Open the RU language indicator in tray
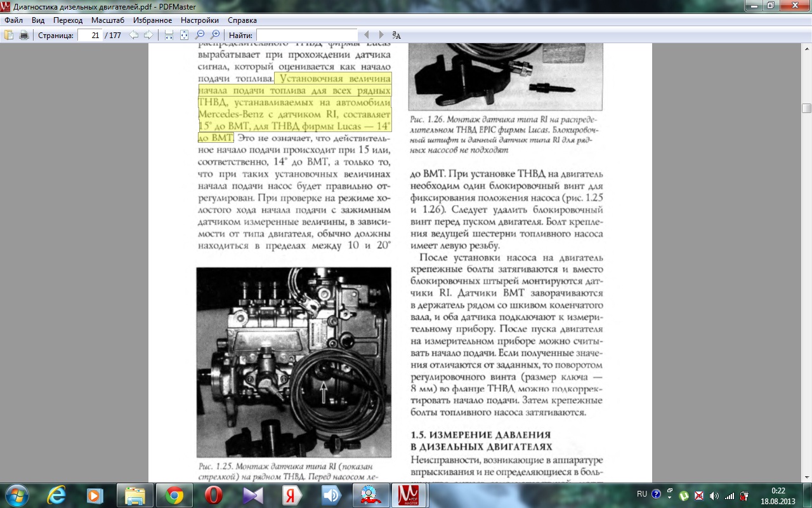The height and width of the screenshot is (508, 812). pos(641,494)
